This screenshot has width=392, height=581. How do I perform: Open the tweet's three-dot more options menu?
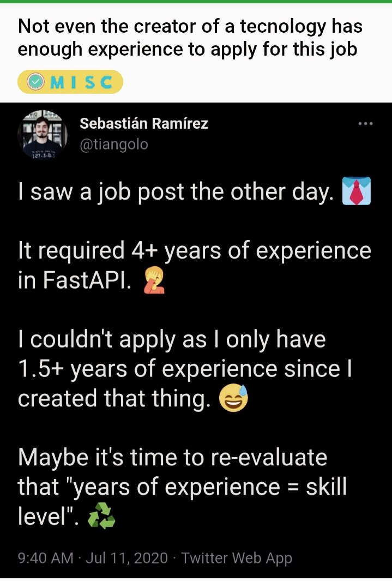(x=365, y=124)
